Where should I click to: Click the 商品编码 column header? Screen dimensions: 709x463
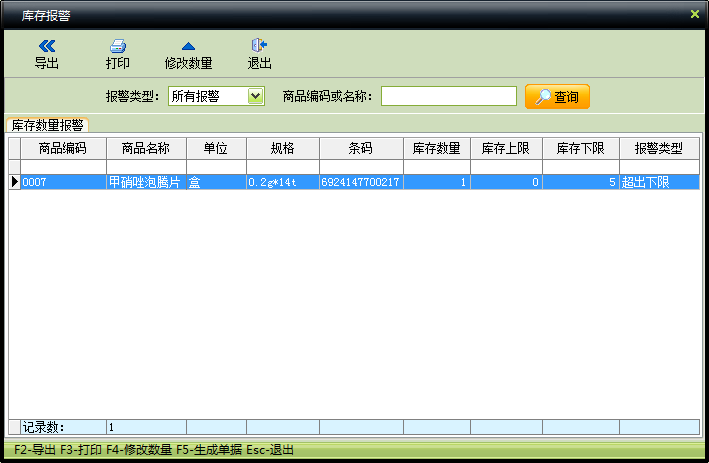[63, 148]
